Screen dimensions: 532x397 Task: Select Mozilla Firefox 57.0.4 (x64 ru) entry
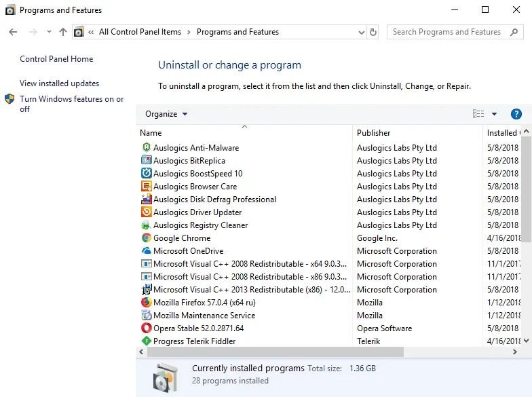click(x=205, y=303)
